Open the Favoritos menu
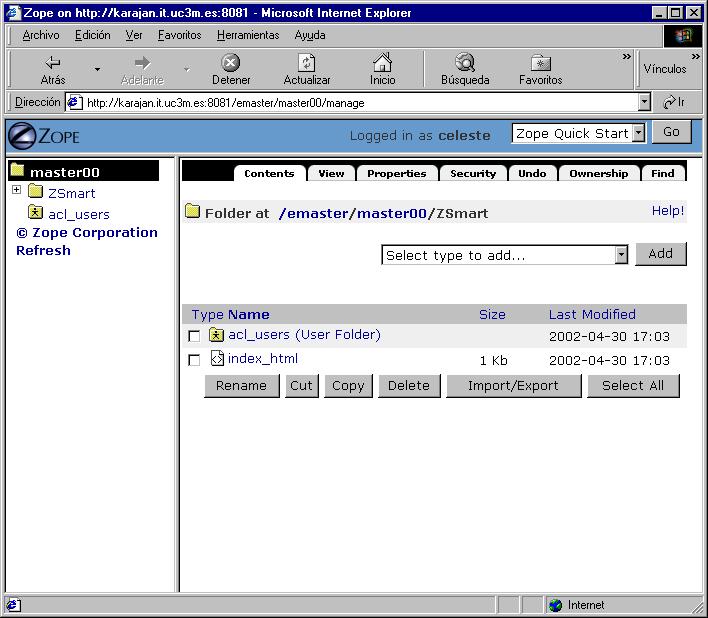The width and height of the screenshot is (708, 618). click(179, 35)
